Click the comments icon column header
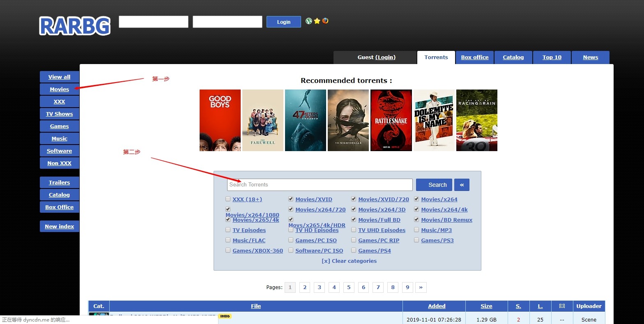Screen dimensions: 644x324 (x=562, y=306)
